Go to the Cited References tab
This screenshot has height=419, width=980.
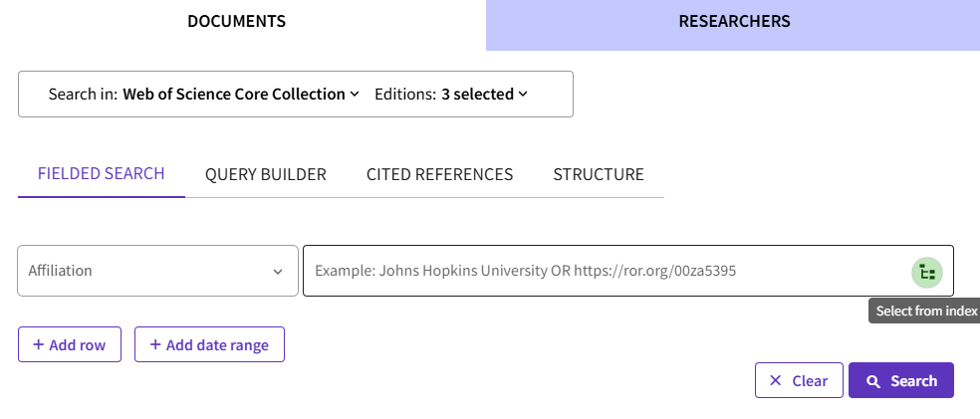point(439,174)
